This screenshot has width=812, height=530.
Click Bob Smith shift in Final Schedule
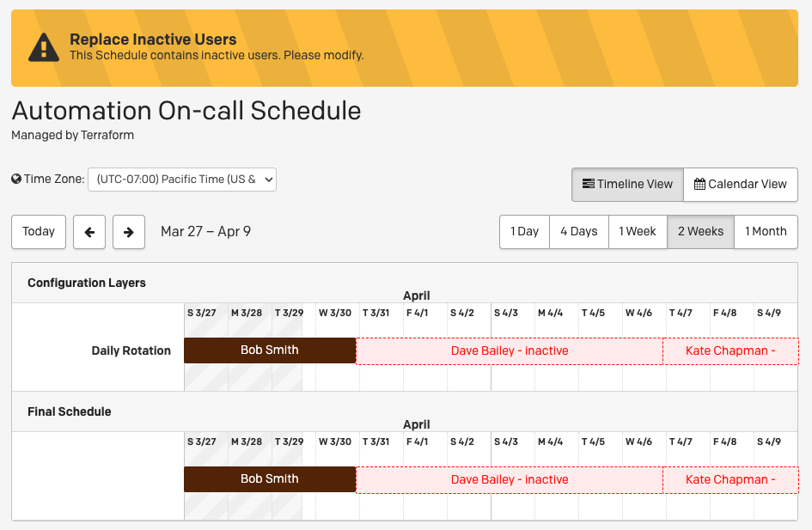click(270, 479)
